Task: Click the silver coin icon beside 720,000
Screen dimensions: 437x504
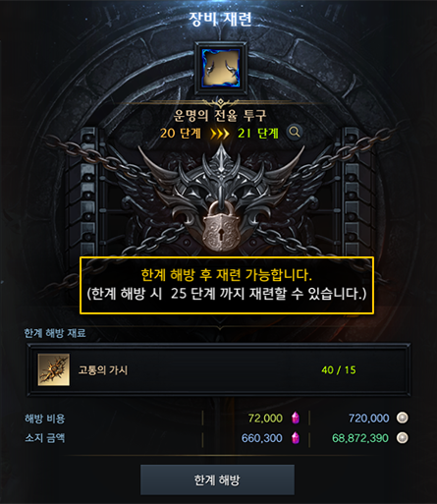Action: click(402, 418)
